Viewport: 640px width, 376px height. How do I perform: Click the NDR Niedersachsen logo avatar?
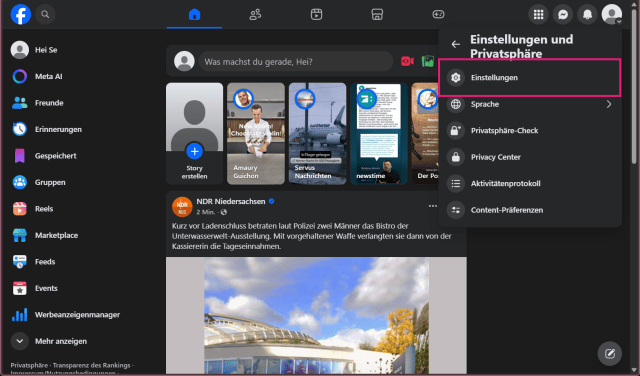(182, 207)
